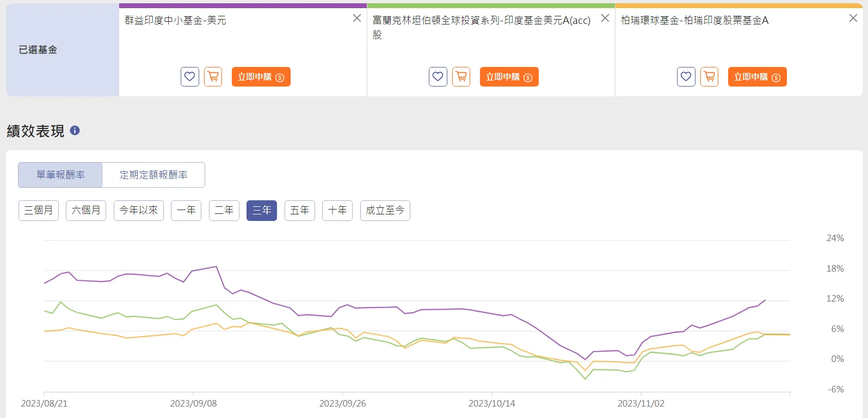The image size is (868, 418).
Task: Click 立即申購 for 富蘭克林坦伯頓 印度基金
Action: click(509, 77)
